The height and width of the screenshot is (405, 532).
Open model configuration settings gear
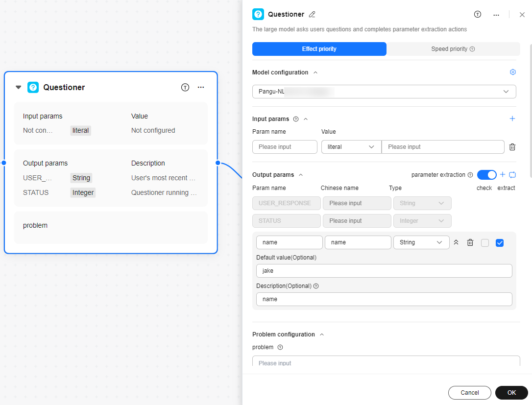click(x=513, y=72)
